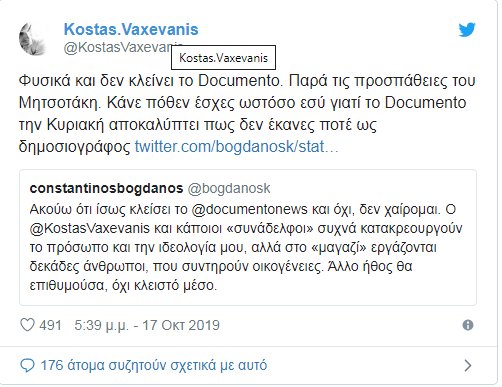
Task: Click the @bogdanosk handle in quoted tweet
Action: [229, 189]
